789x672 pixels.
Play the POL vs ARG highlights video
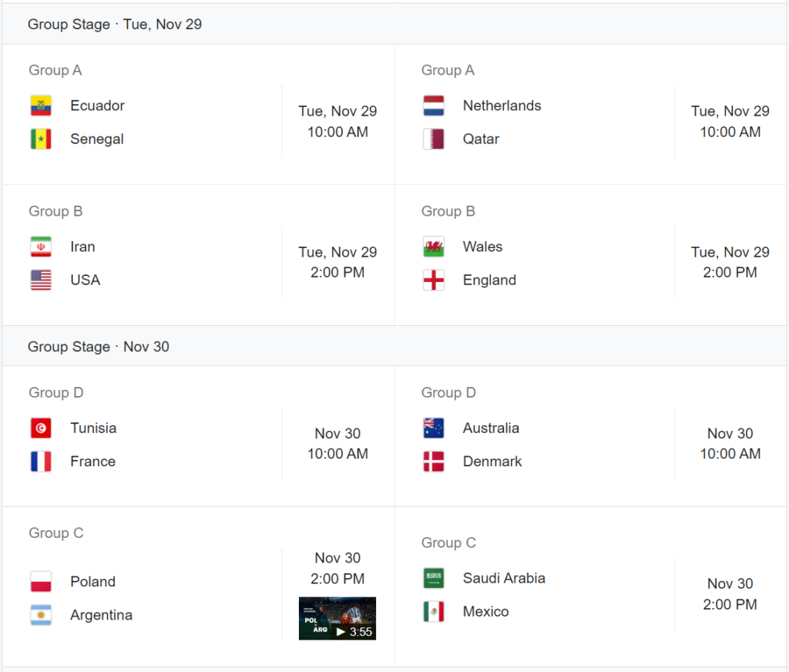point(337,618)
